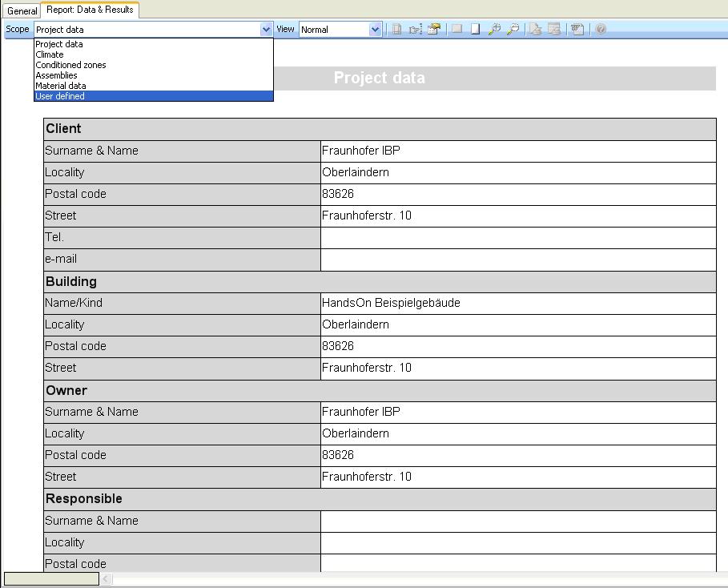Click the Client section header

pos(380,129)
